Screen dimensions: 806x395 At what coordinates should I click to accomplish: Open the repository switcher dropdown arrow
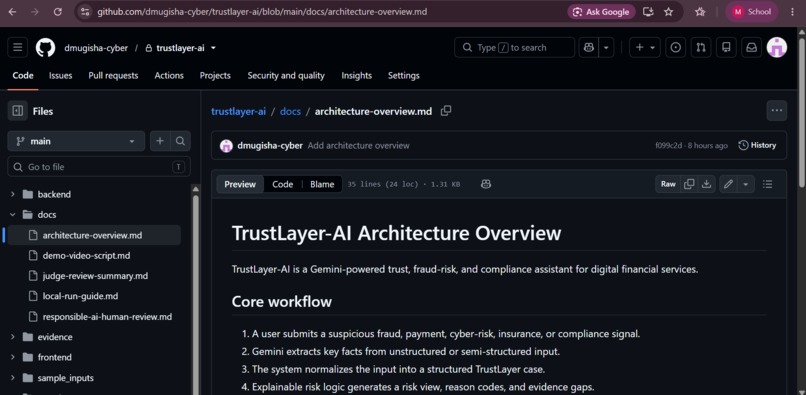[213, 48]
